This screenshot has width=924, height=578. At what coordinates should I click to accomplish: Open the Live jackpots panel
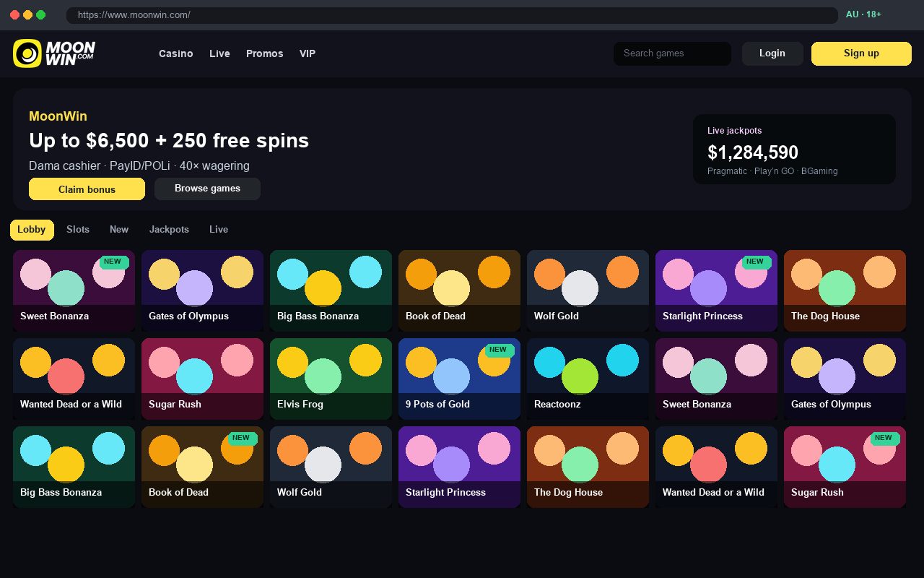point(794,150)
